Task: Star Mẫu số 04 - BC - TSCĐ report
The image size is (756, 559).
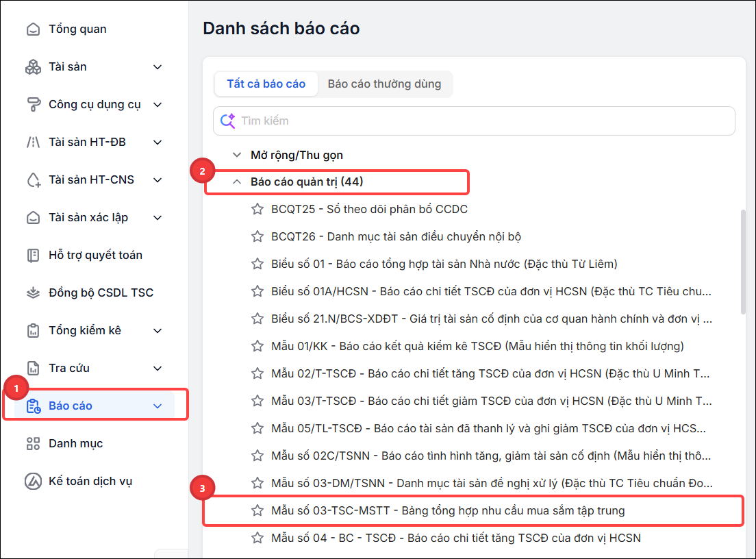Action: click(x=257, y=538)
